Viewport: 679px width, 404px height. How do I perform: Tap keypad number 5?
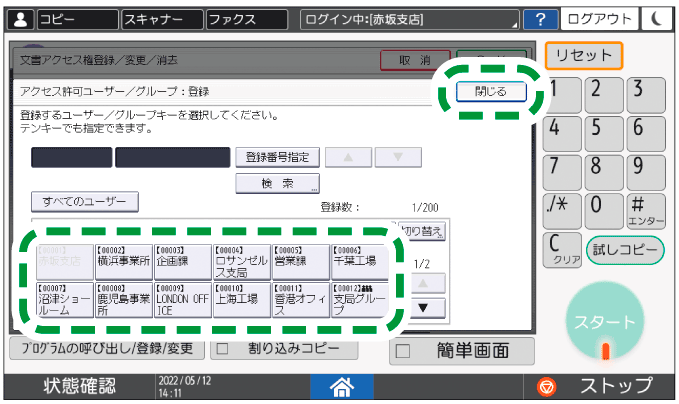(x=604, y=134)
